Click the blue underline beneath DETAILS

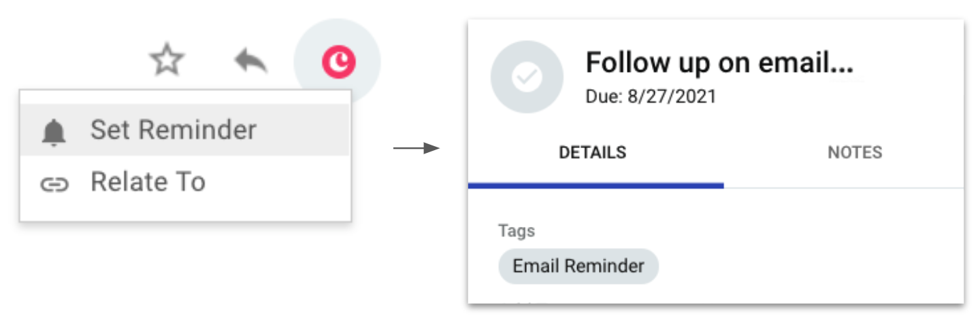[595, 184]
